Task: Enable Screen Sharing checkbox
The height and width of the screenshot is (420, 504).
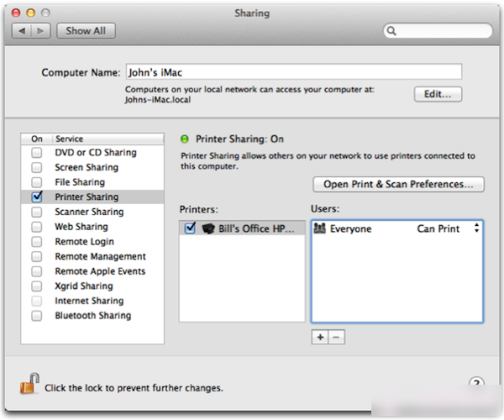Action: click(x=37, y=167)
